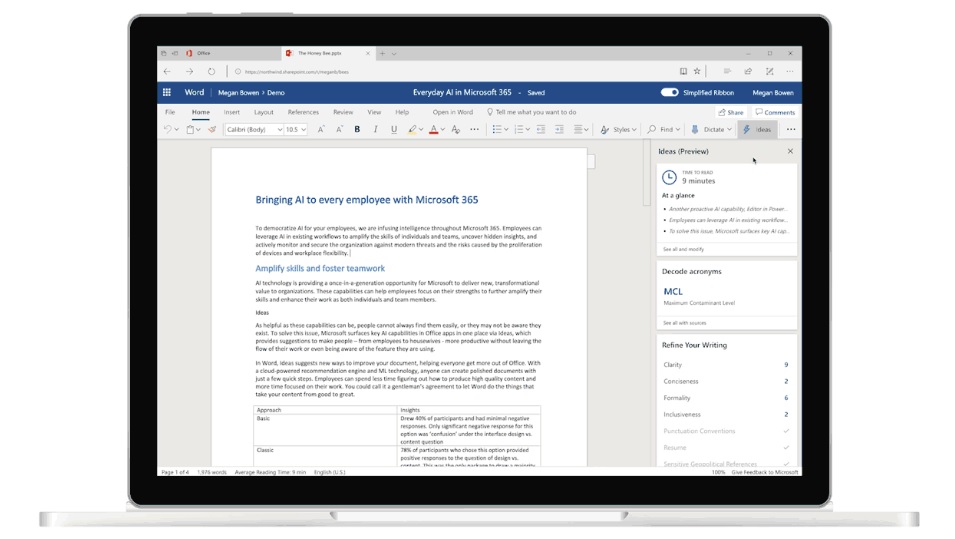This screenshot has width=955, height=539.
Task: Switch to the View tab
Action: click(374, 112)
